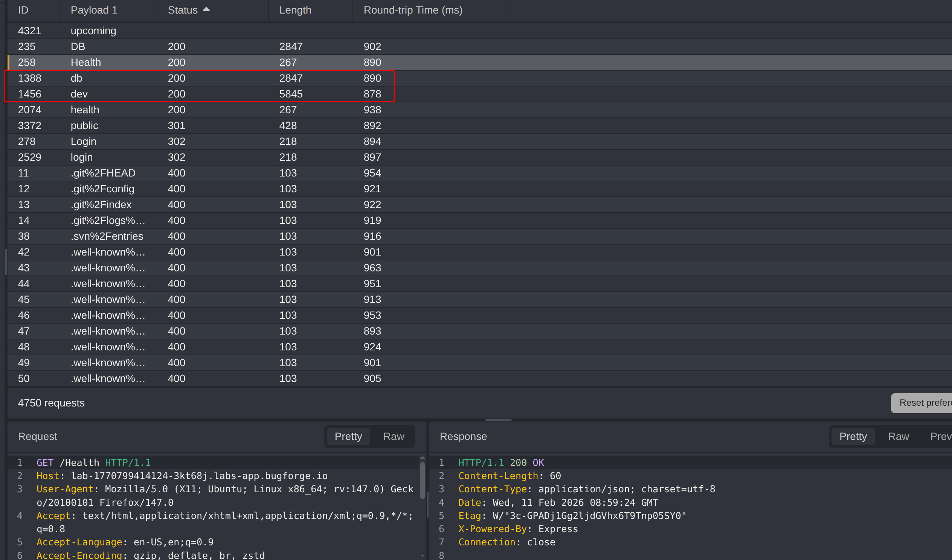Sort by Payload 1 column header
Screen dimensions: 952x560
[x=94, y=10]
